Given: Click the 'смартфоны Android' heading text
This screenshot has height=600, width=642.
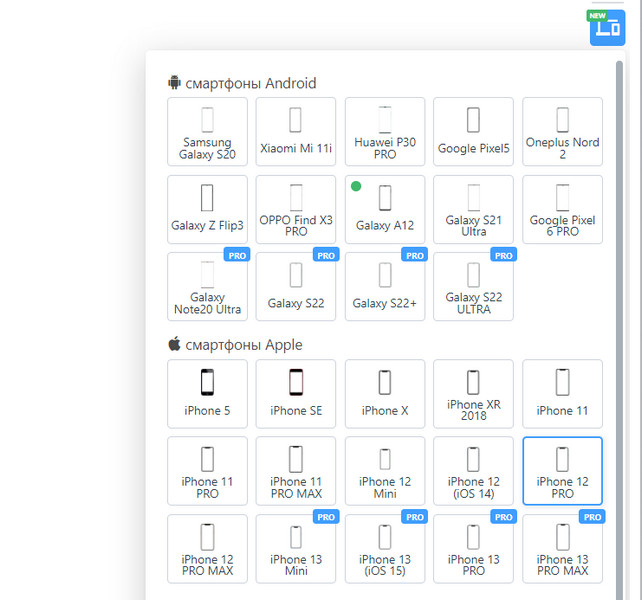Looking at the screenshot, I should [x=251, y=83].
